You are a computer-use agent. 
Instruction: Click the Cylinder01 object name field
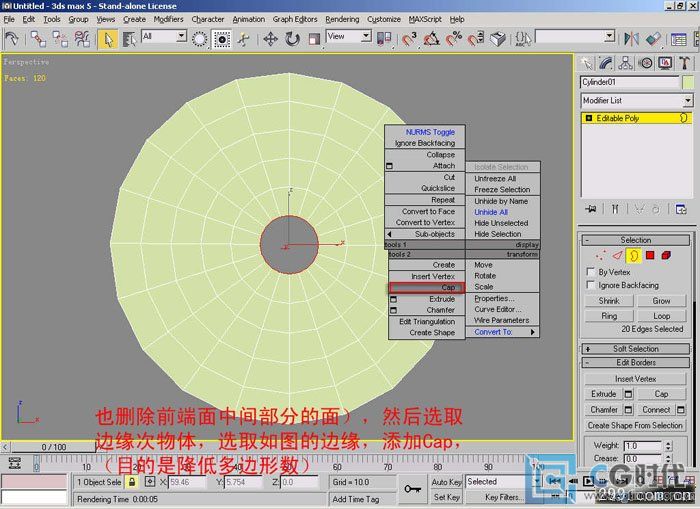[x=630, y=82]
